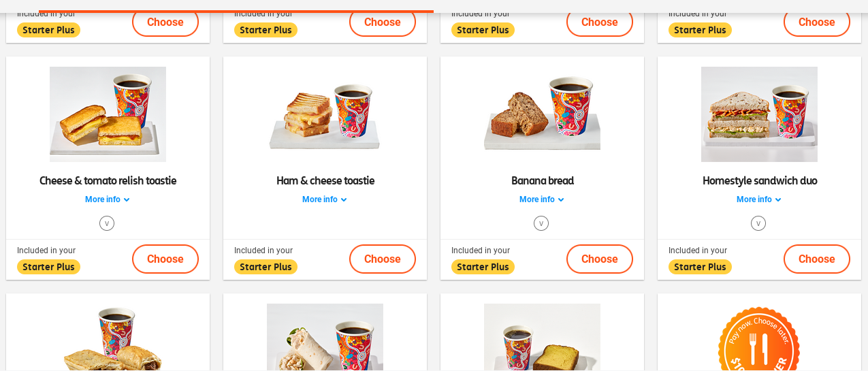Click the vegetarian icon under Homestyle sandwich duo
Viewport: 868px width, 371px height.
758,223
